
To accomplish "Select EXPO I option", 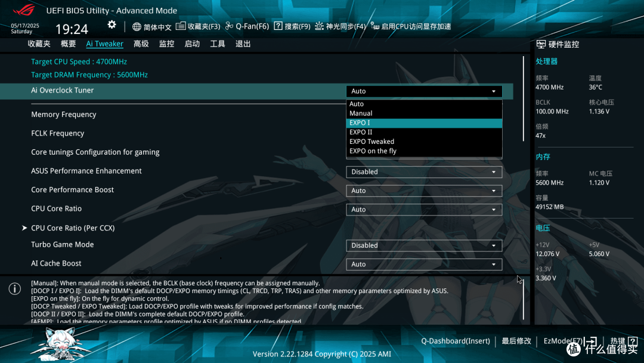I will [424, 123].
